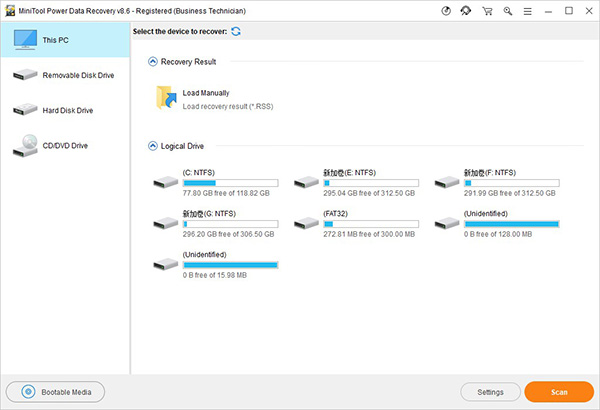Open Removable Disk Drive section
This screenshot has height=410, width=600.
(65, 75)
